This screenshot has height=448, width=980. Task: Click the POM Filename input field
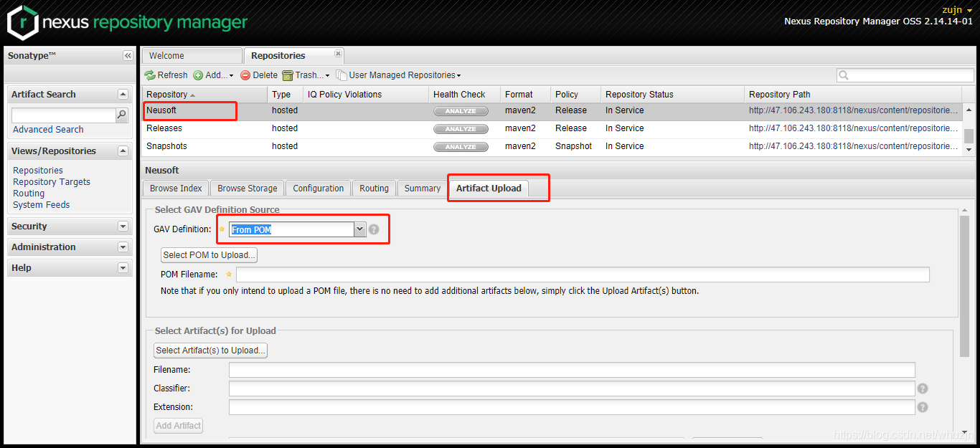(583, 275)
